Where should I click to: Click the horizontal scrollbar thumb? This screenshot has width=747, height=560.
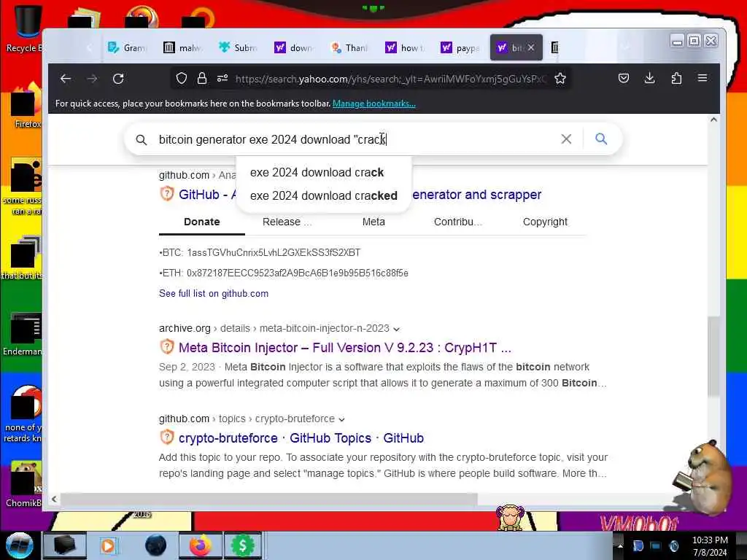tap(268, 499)
